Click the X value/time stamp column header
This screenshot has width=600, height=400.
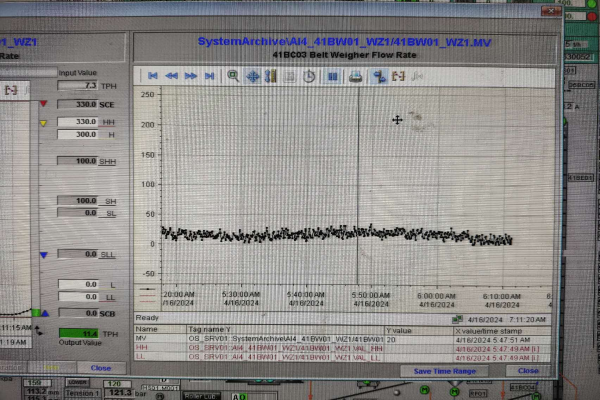pyautogui.click(x=502, y=331)
